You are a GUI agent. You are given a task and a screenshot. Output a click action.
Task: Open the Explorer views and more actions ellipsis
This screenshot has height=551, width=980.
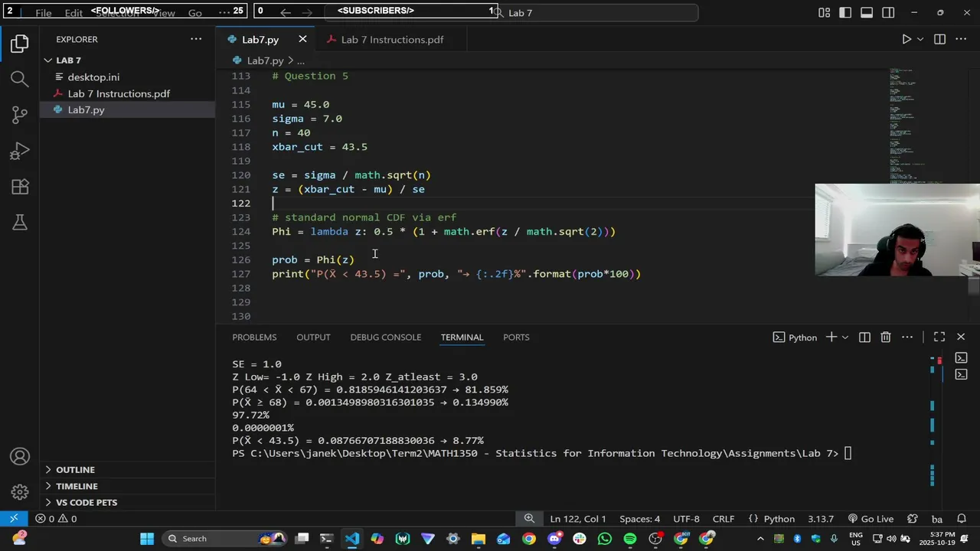(196, 39)
